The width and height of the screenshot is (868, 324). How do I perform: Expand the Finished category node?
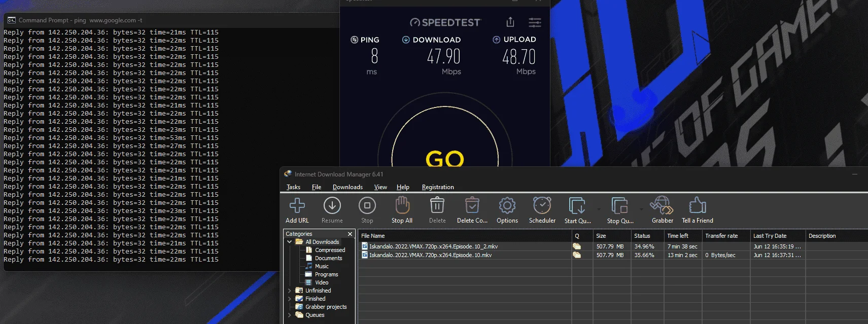pos(290,299)
